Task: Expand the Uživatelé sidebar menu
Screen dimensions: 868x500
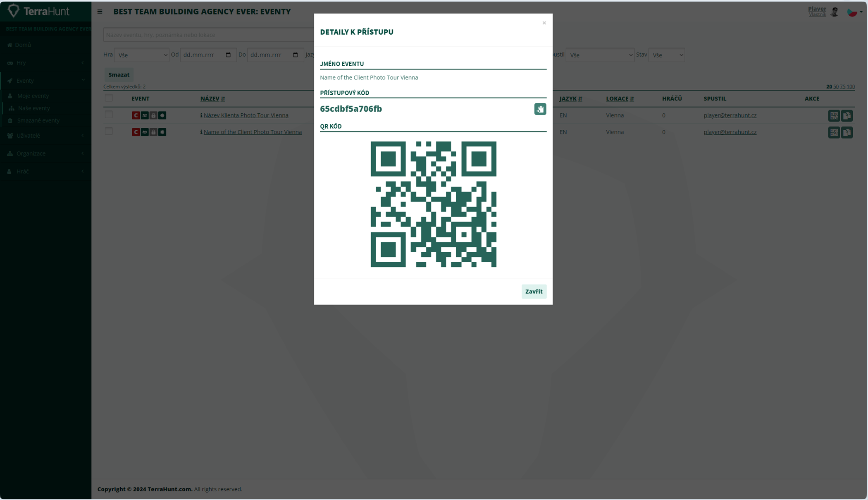Action: click(x=45, y=136)
